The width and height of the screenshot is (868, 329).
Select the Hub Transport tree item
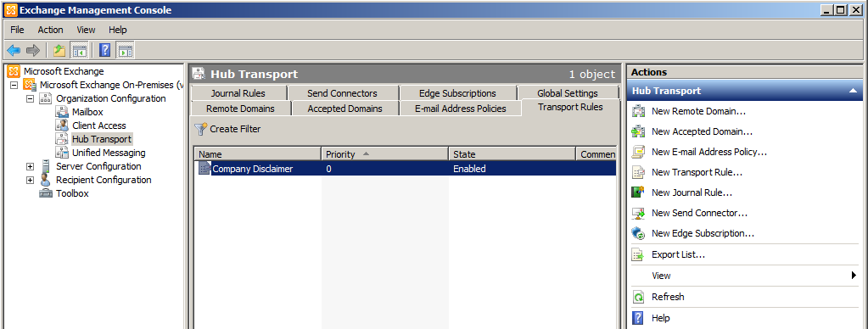102,139
